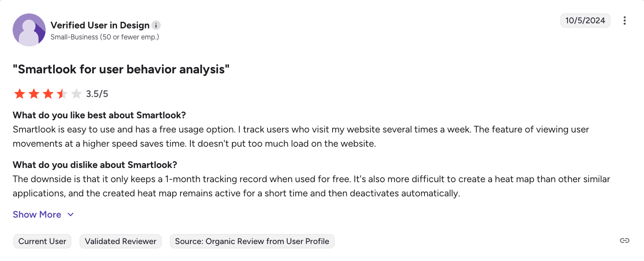Click the second red rating star
The image size is (644, 261).
click(34, 94)
